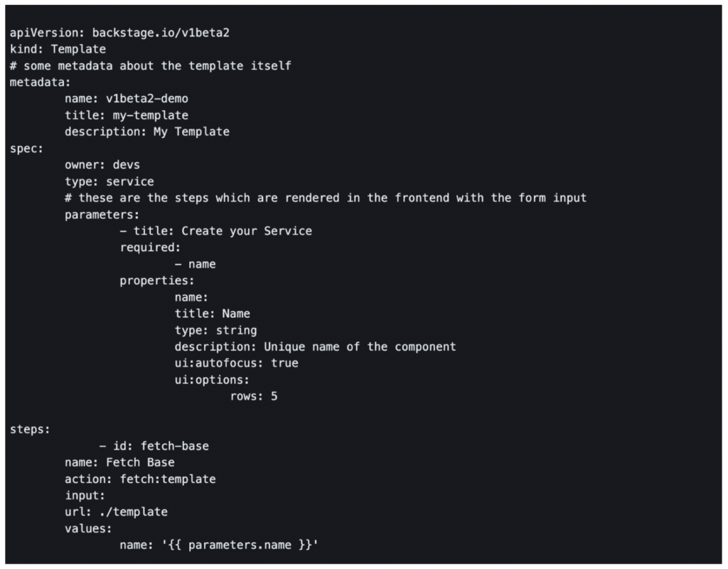Click the 'action: fetch:template' line
This screenshot has width=728, height=569.
coord(140,479)
